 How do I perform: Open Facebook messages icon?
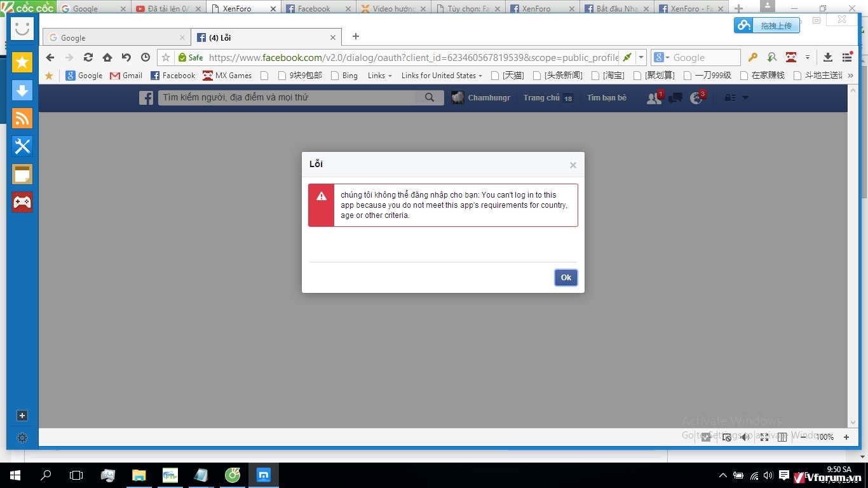(675, 98)
